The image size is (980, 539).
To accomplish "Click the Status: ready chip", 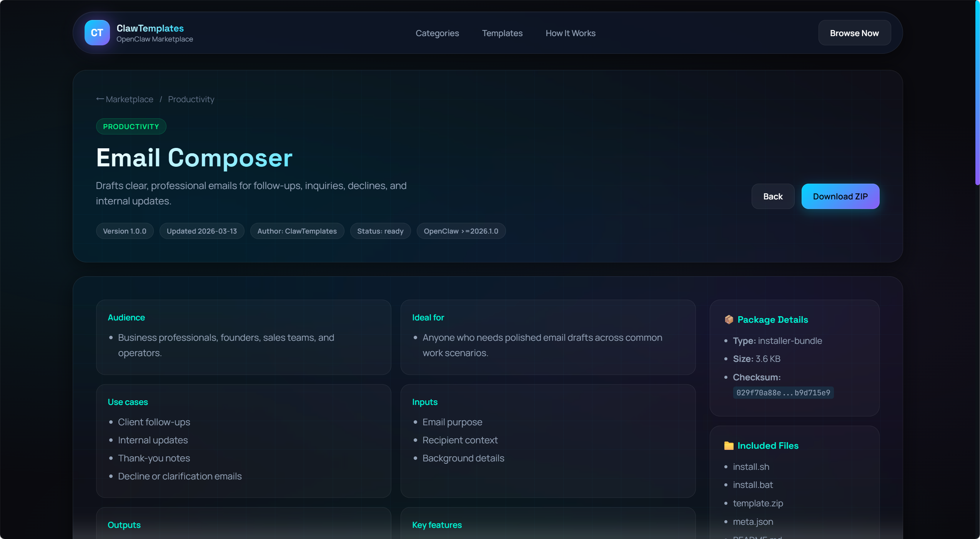I will (x=380, y=231).
